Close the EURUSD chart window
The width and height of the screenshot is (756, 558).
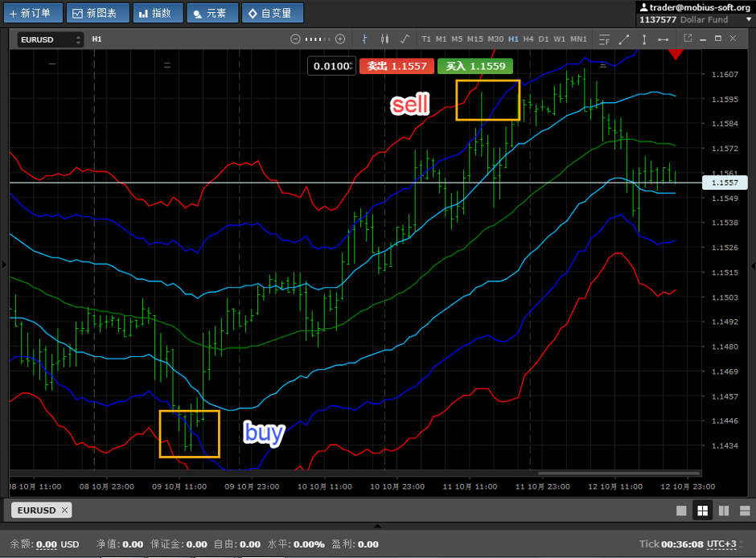click(733, 38)
